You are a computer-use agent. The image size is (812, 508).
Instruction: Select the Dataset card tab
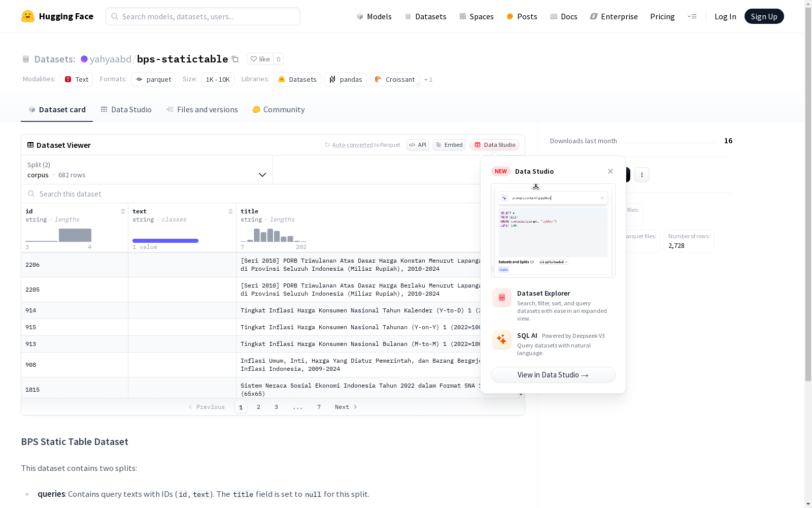tap(57, 109)
